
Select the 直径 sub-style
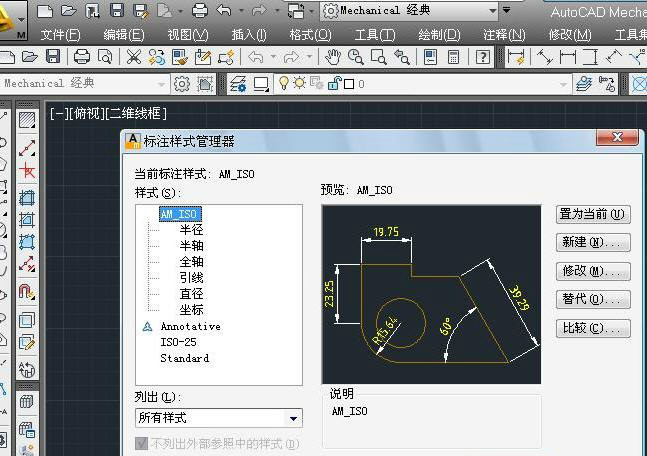(191, 294)
